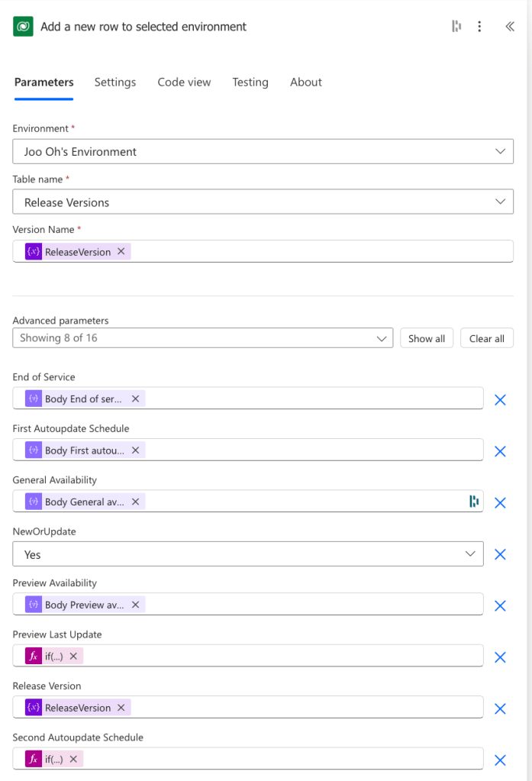Remove if(...) expression from Preview Last Update

pos(73,656)
